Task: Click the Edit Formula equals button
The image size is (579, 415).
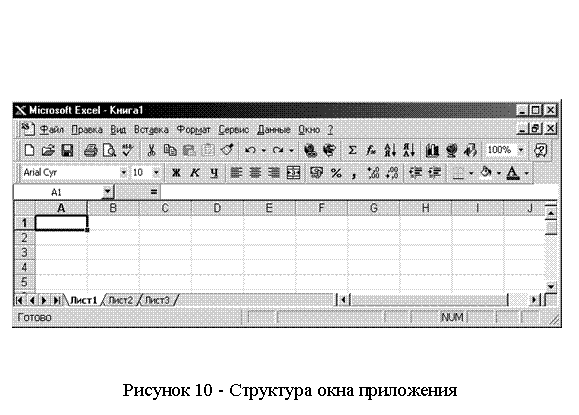Action: tap(154, 192)
